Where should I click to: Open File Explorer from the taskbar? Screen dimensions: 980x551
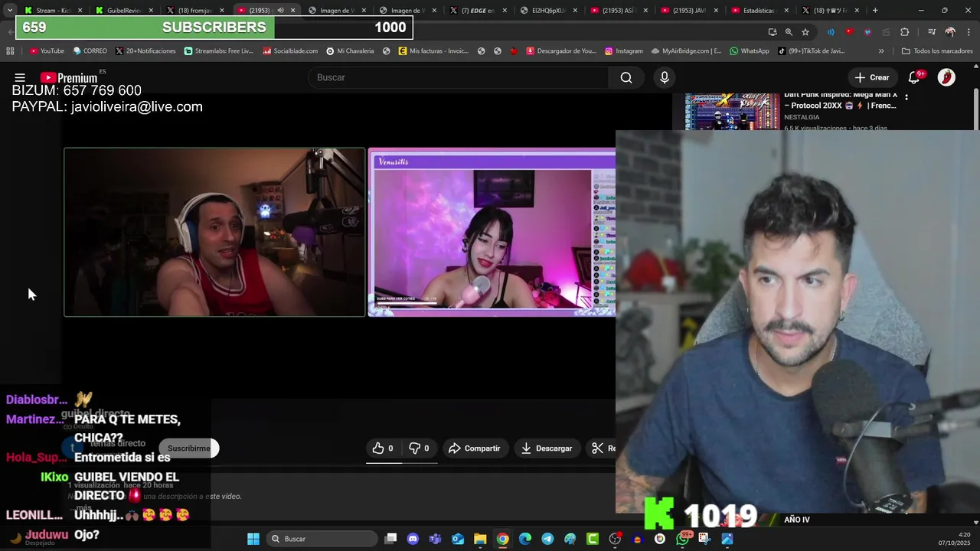point(480,539)
